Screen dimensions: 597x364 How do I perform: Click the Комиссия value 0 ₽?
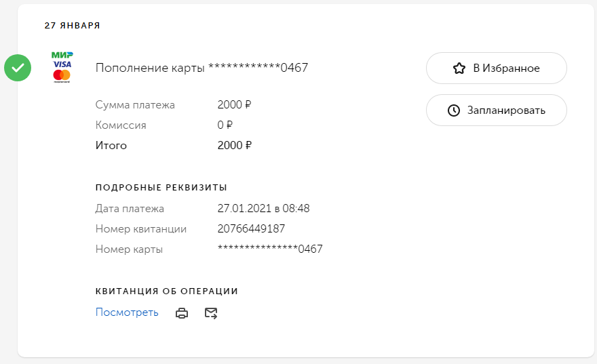point(225,125)
